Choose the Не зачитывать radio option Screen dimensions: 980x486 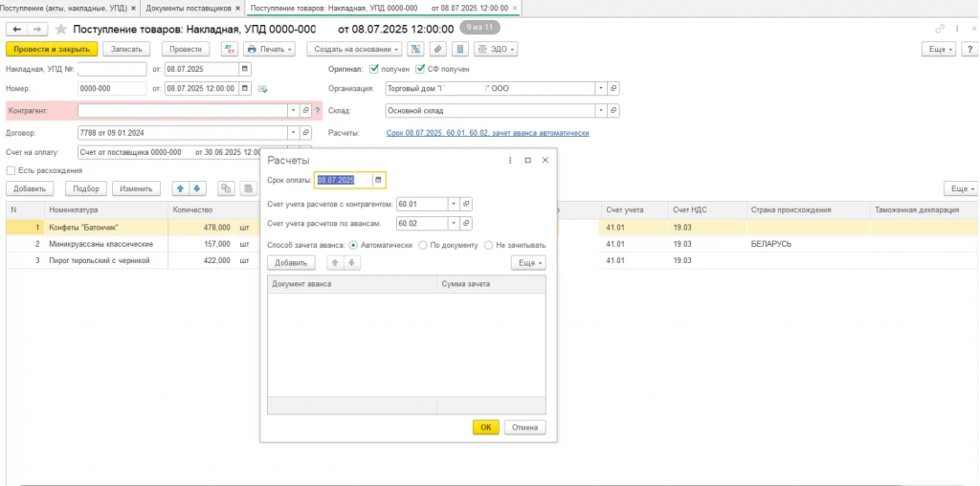click(488, 245)
